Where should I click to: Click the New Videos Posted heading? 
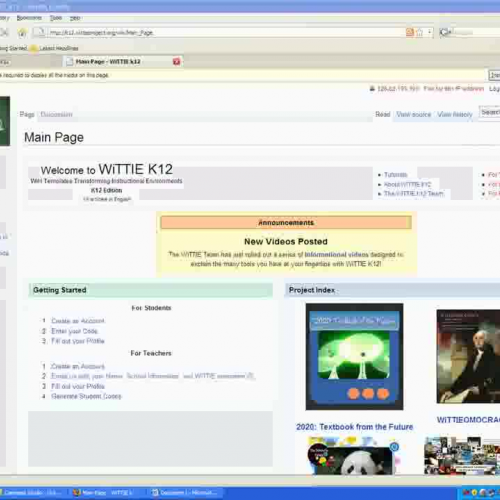286,242
